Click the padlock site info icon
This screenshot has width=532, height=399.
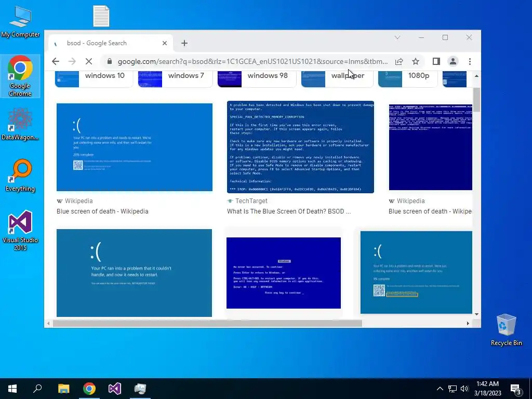coord(109,61)
